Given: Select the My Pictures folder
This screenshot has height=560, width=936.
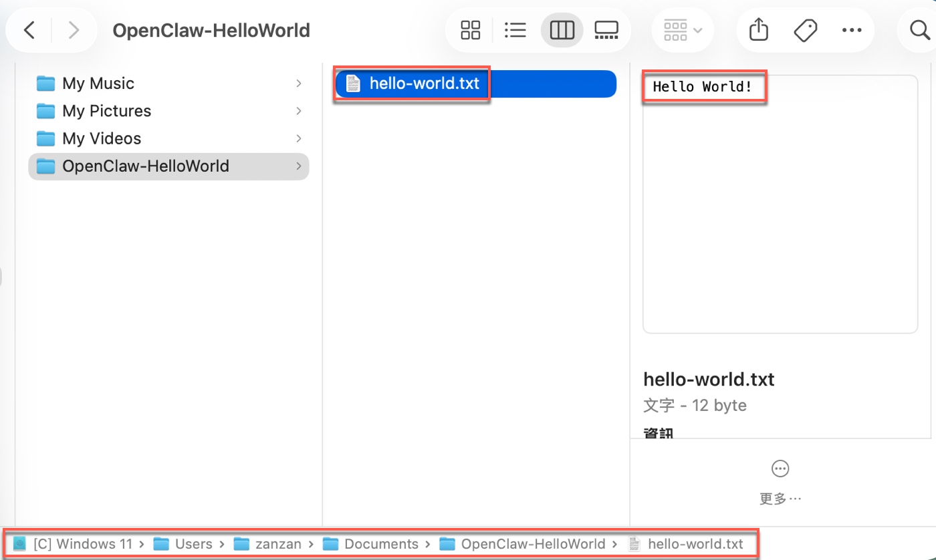Looking at the screenshot, I should click(168, 111).
